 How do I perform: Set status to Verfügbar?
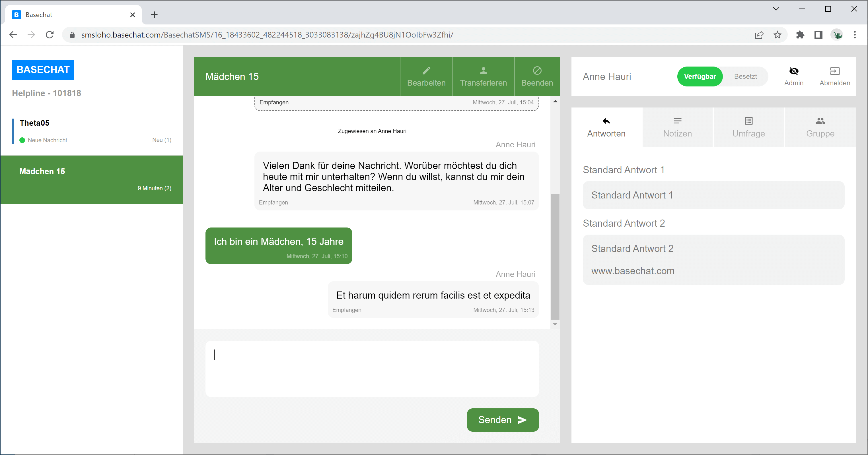pyautogui.click(x=700, y=76)
